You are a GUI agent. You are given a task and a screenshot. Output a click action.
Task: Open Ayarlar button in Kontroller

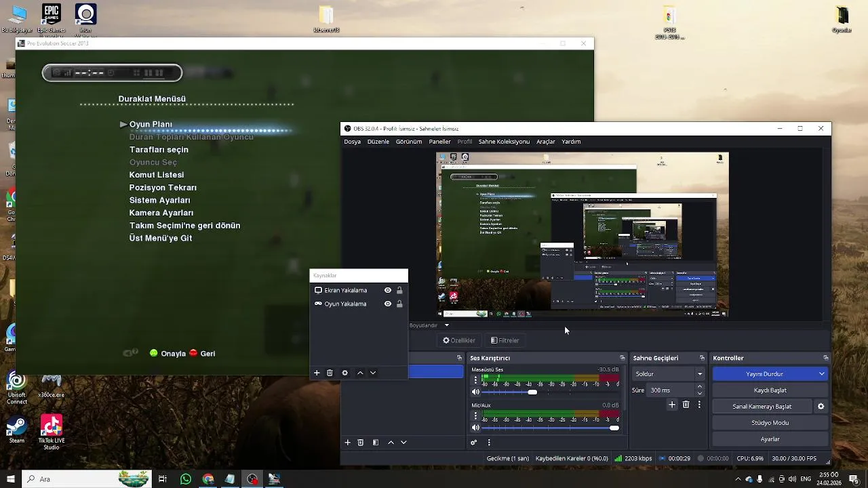click(770, 439)
